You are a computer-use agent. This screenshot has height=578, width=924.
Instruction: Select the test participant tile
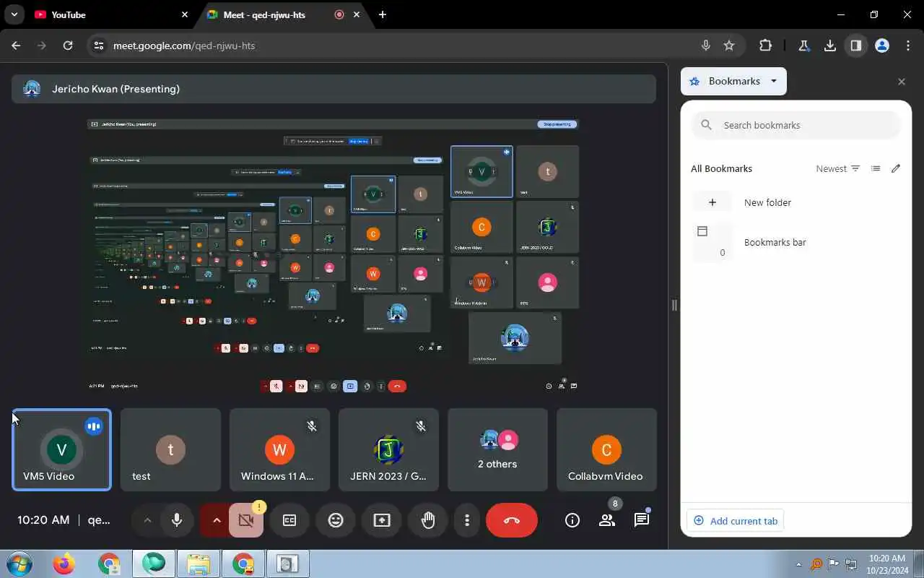click(170, 449)
